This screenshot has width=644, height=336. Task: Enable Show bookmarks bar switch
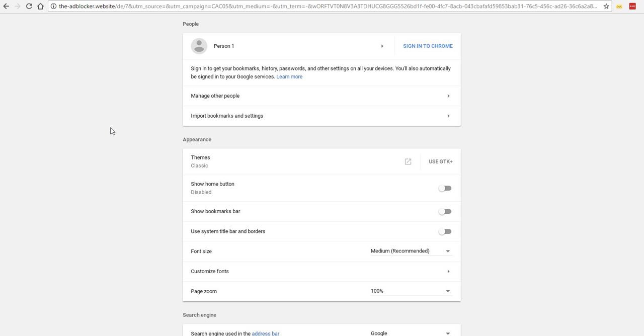coord(445,211)
